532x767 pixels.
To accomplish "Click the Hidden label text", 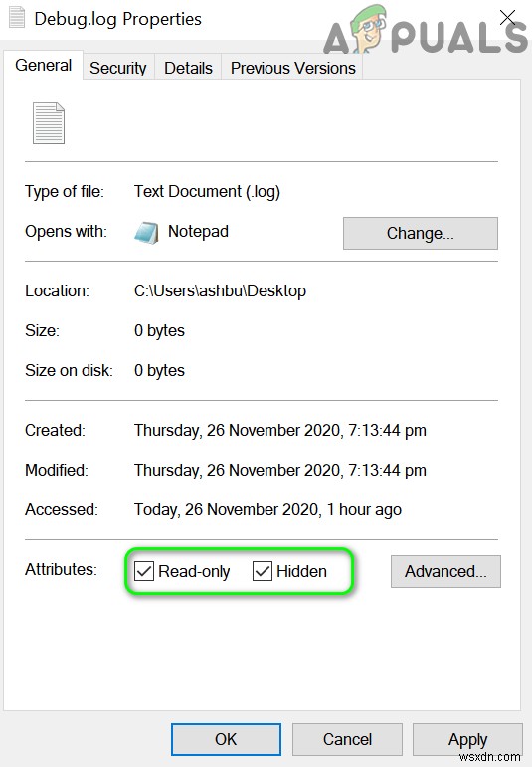I will pyautogui.click(x=301, y=571).
